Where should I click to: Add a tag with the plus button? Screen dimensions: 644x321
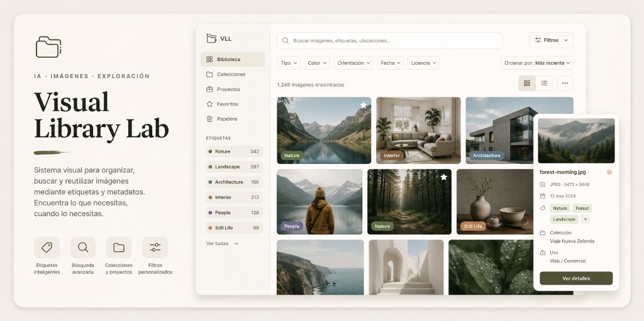coord(586,219)
